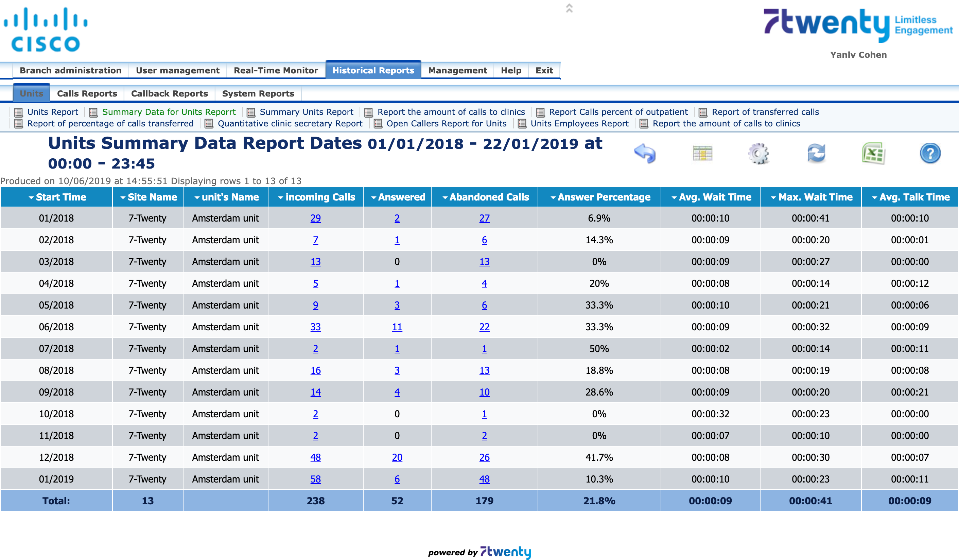
Task: Open report settings gear icon
Action: tap(759, 154)
